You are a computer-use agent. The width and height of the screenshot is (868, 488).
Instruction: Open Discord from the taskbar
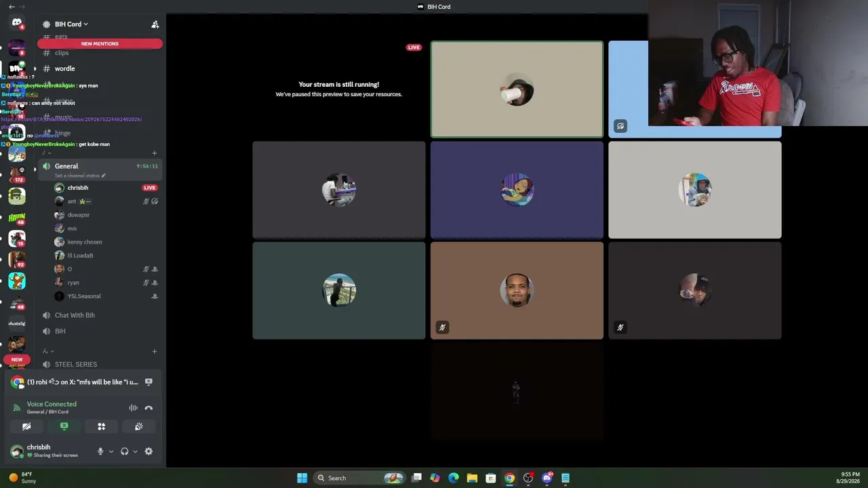(x=547, y=478)
